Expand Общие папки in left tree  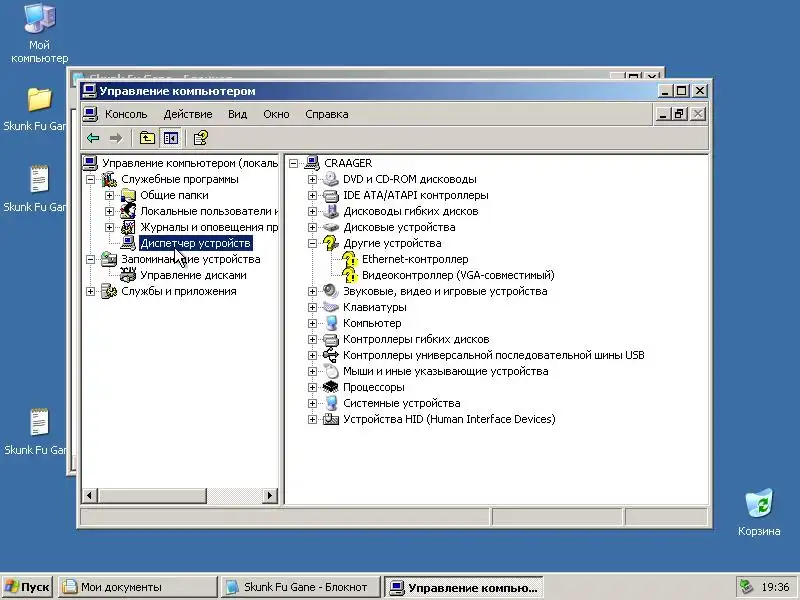tap(109, 195)
